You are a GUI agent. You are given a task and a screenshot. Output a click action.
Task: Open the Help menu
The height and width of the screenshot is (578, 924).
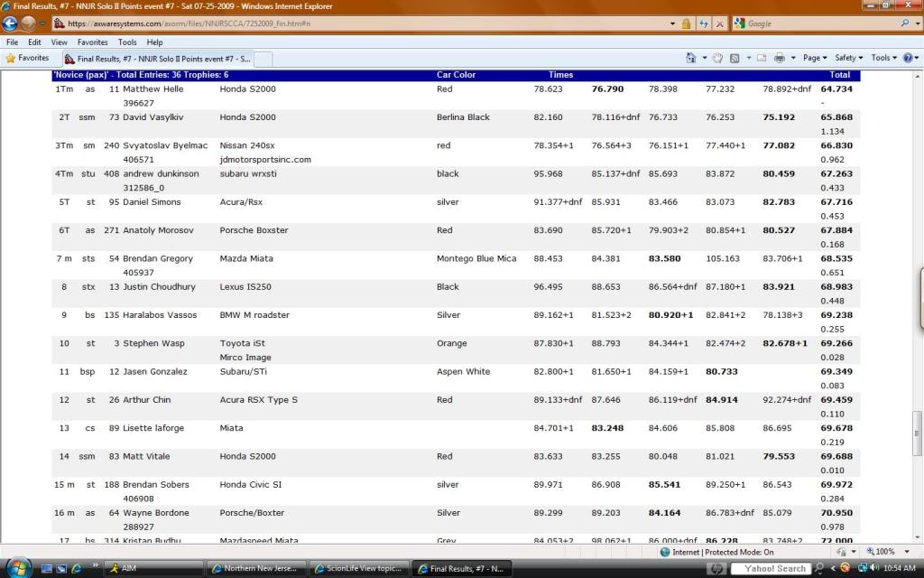[x=155, y=42]
